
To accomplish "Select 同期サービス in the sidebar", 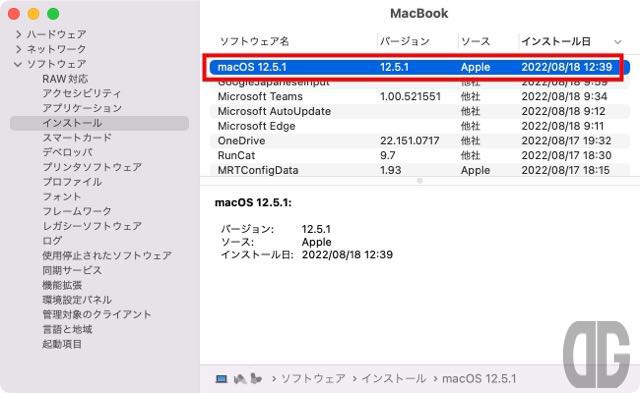I will click(72, 270).
